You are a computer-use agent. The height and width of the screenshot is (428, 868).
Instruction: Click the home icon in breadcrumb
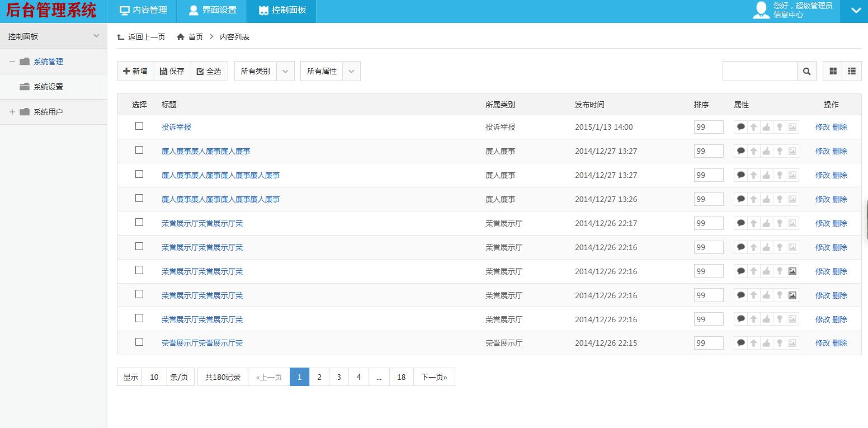coord(180,37)
